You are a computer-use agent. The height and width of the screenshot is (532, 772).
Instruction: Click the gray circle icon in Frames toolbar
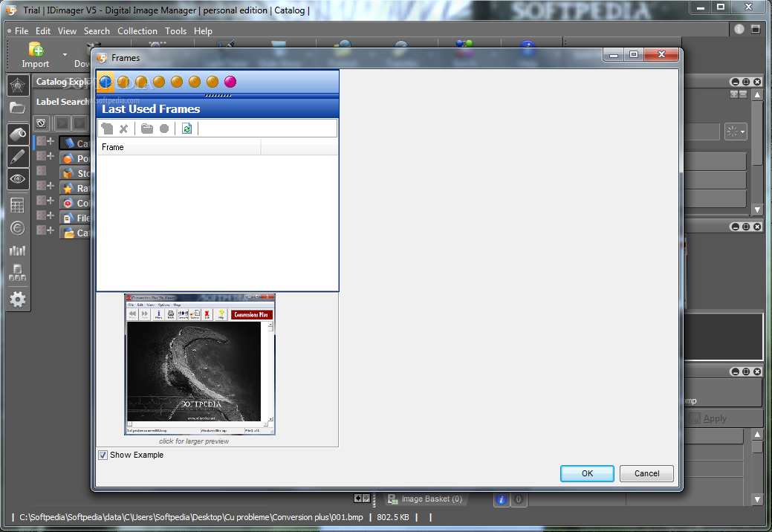click(x=164, y=129)
